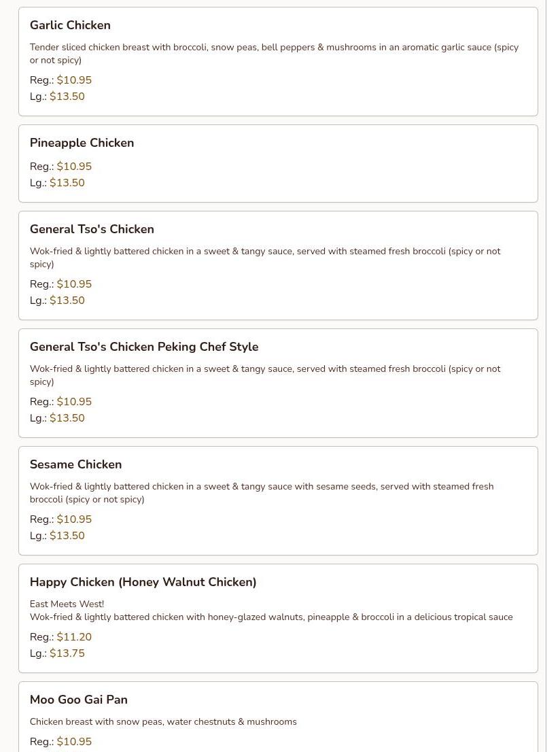Select Happy Chicken regular price $11.20
560x752 pixels.
point(74,637)
